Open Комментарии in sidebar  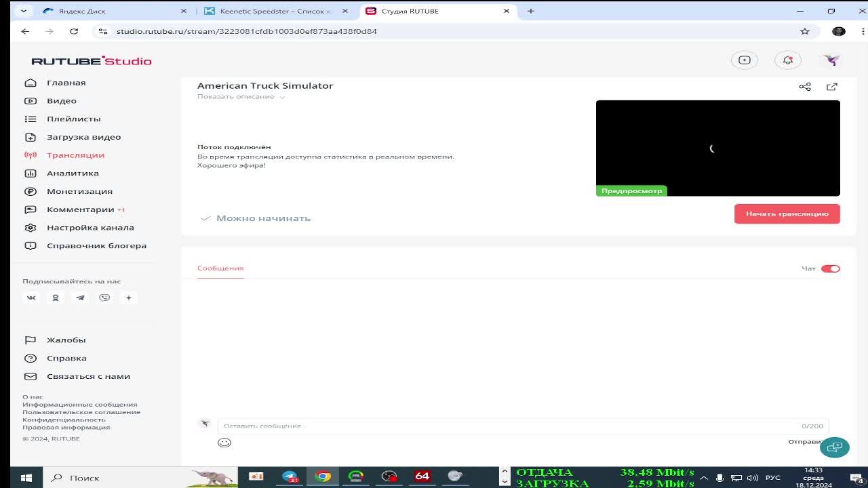point(81,209)
